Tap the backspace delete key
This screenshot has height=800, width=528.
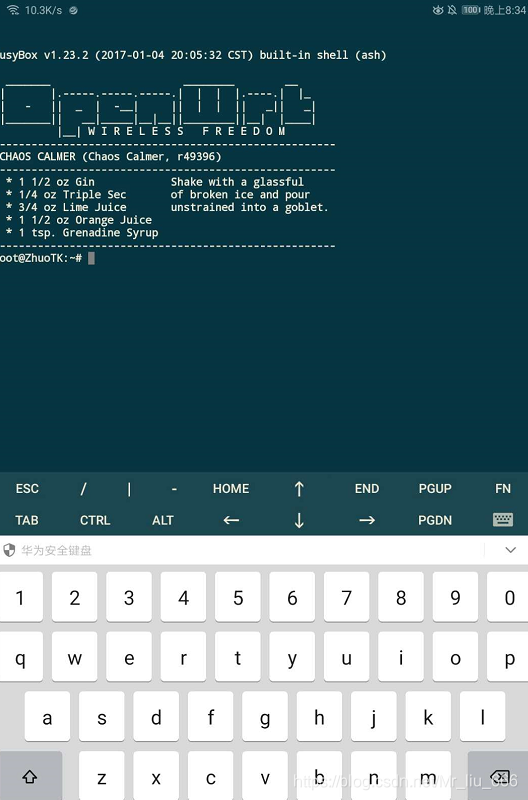pyautogui.click(x=498, y=777)
